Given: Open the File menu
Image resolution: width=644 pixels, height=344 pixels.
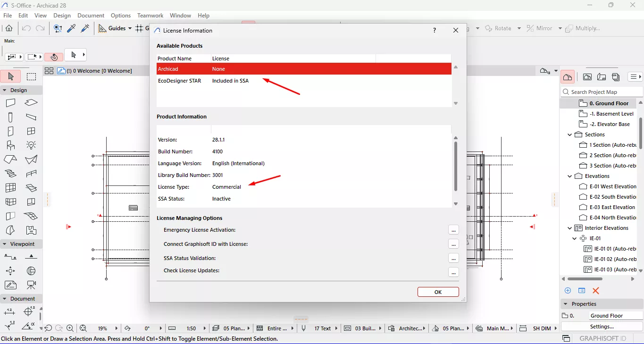Looking at the screenshot, I should pyautogui.click(x=8, y=16).
